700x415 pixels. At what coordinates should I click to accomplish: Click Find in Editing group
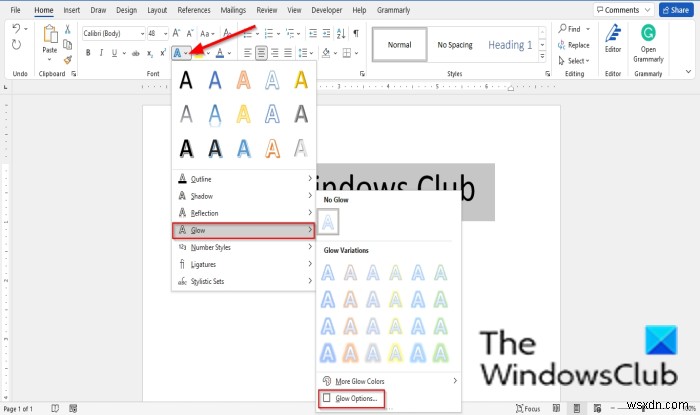[574, 29]
